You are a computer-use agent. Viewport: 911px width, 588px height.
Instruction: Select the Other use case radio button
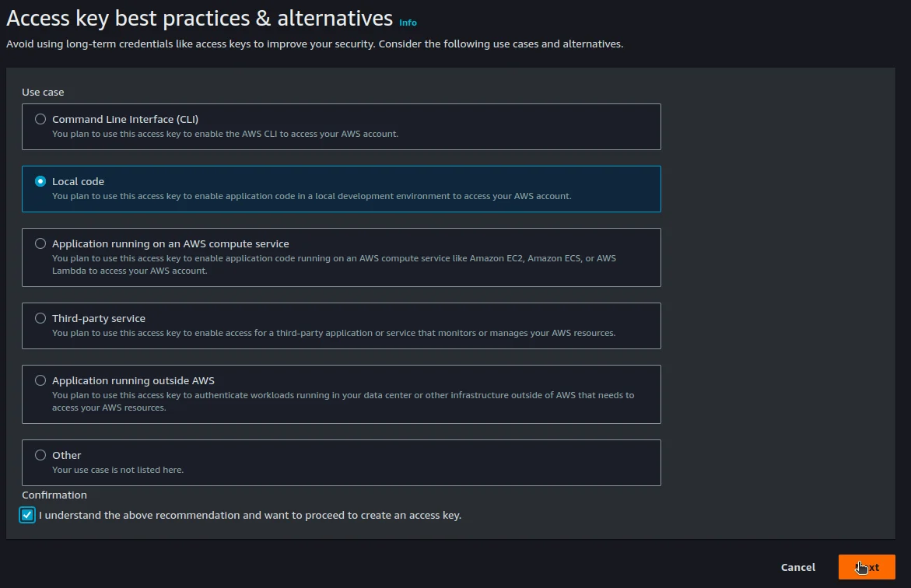tap(40, 455)
